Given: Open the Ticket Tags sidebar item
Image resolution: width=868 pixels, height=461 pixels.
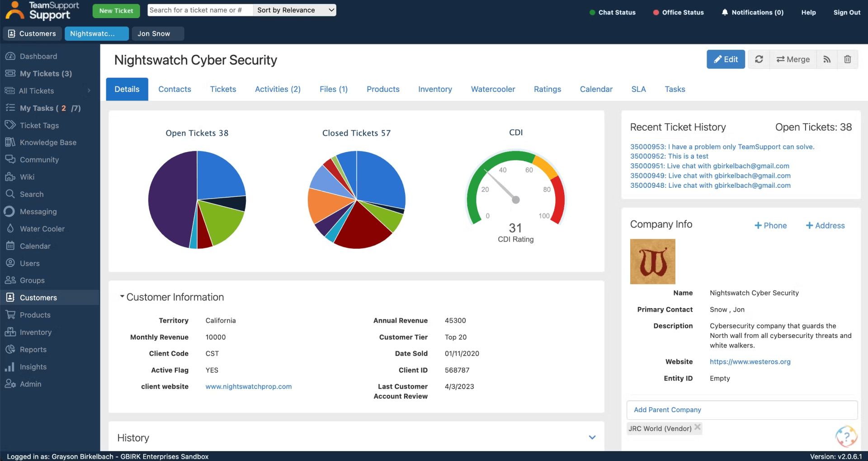Looking at the screenshot, I should click(x=39, y=125).
